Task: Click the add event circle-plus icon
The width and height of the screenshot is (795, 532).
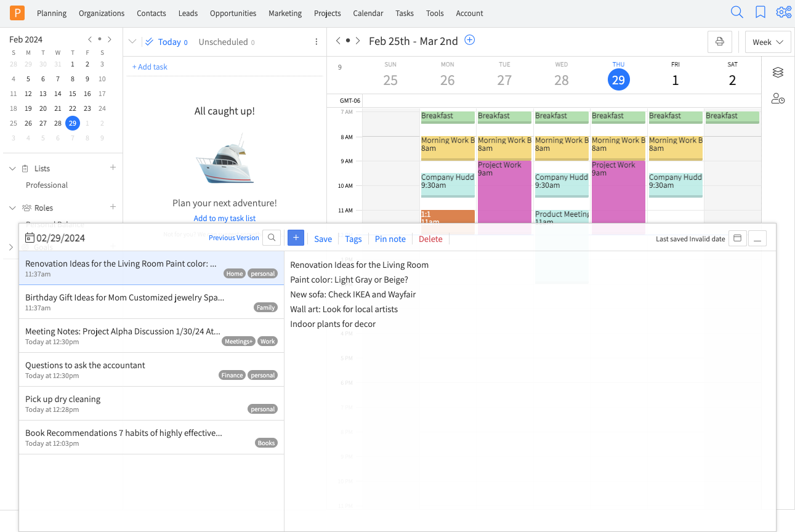Action: [469, 40]
